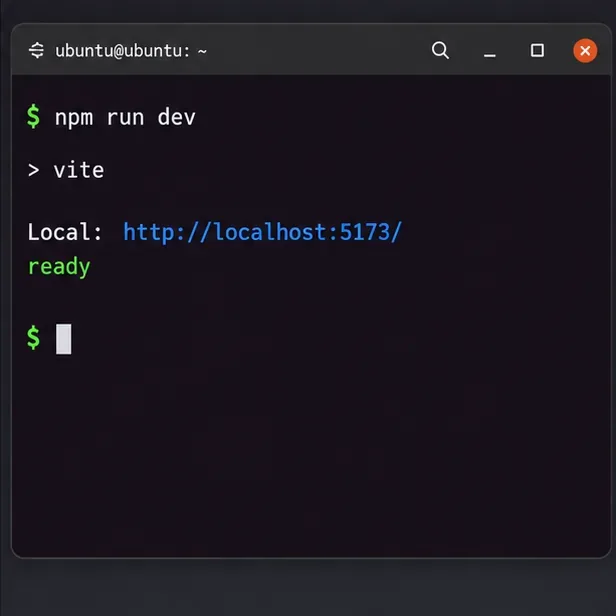Click the green $ before npm run dev
616x616 pixels.
[33, 116]
